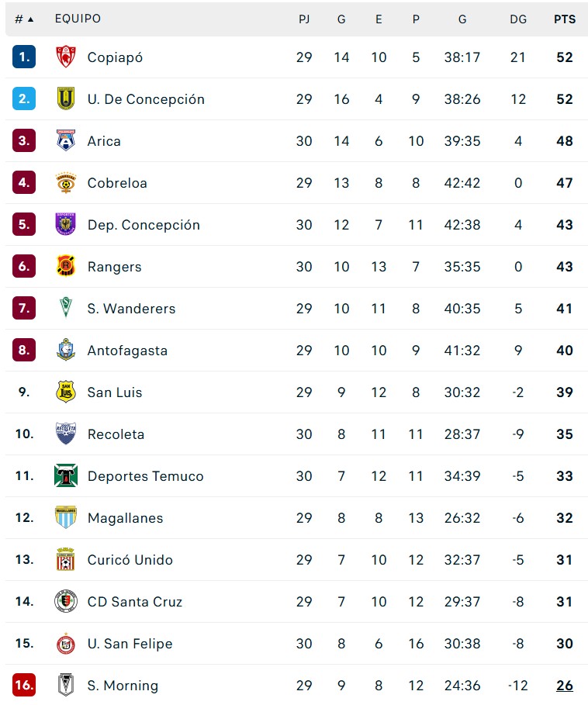Click the Magallanes club crest
Screen dimensions: 588x705
click(66, 517)
